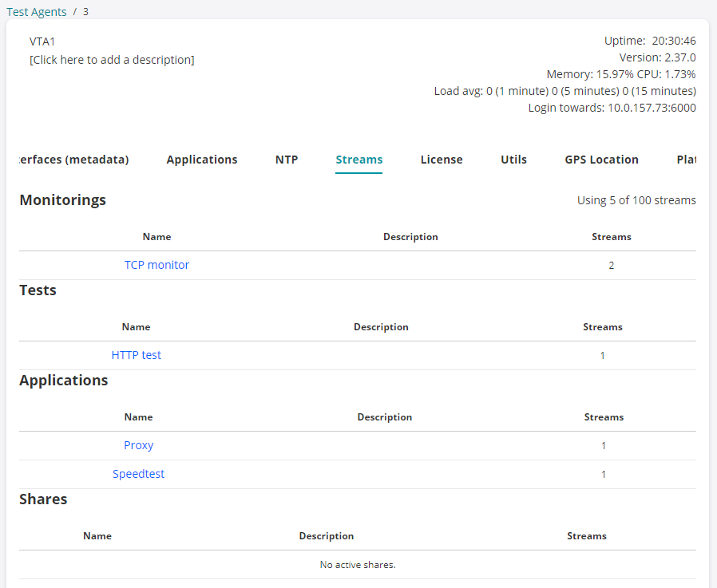Click the VTA1 agent name
The width and height of the screenshot is (717, 588).
point(42,41)
